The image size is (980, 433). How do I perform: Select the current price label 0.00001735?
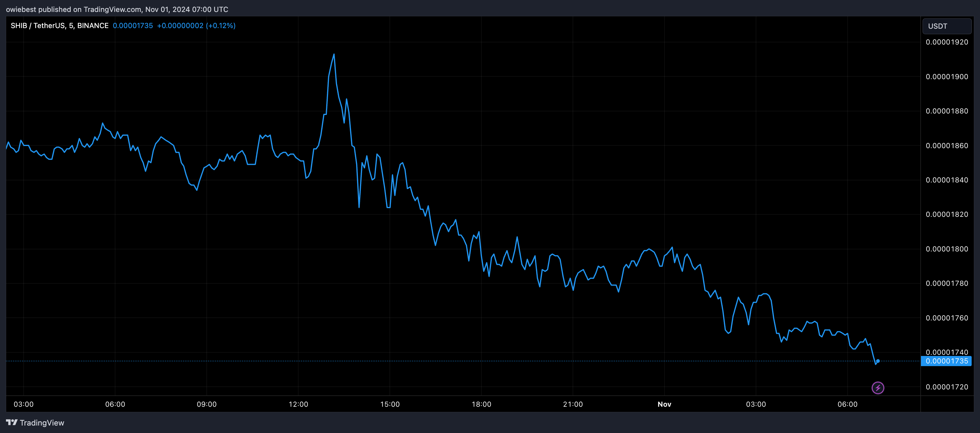tap(946, 361)
